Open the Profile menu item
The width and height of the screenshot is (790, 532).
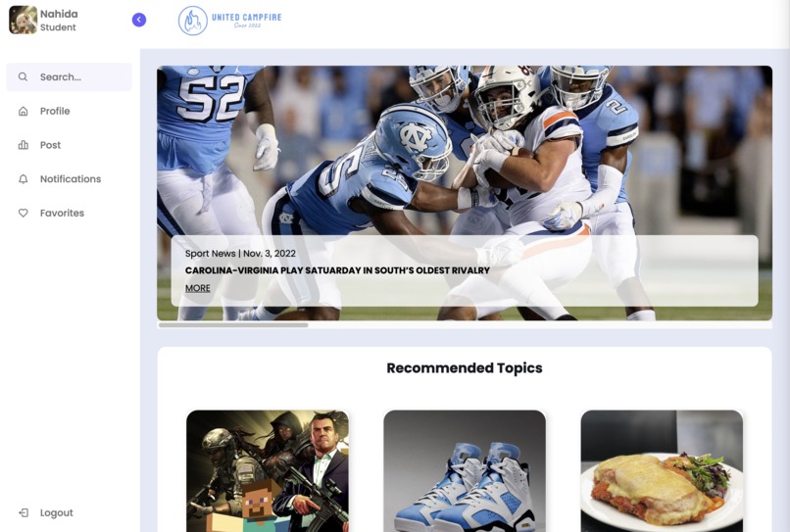pyautogui.click(x=55, y=111)
